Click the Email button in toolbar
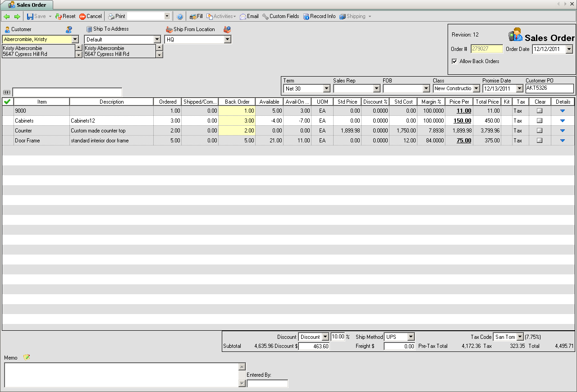This screenshot has width=577, height=392. (x=249, y=16)
